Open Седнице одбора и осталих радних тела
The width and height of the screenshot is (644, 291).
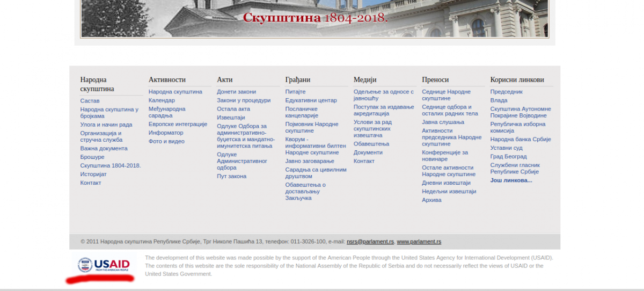tap(450, 110)
